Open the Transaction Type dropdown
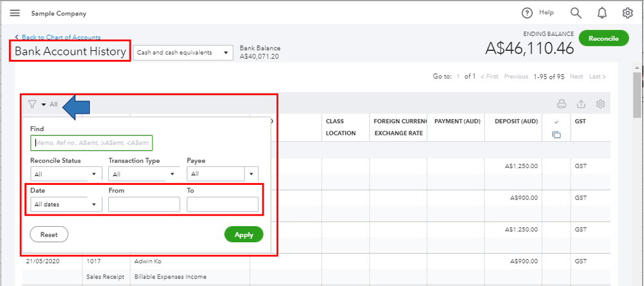Screen dimensions: 644x286 [144, 174]
